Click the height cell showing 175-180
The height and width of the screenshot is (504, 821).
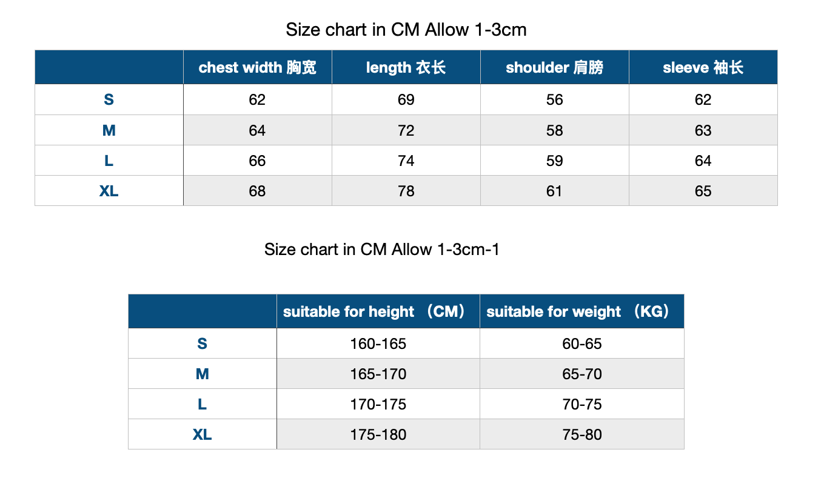click(x=378, y=435)
